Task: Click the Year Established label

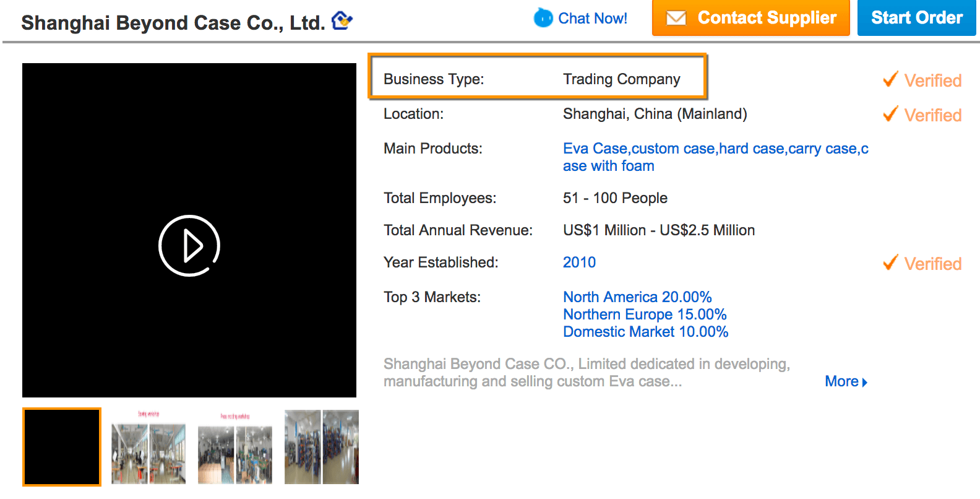Action: coord(441,263)
